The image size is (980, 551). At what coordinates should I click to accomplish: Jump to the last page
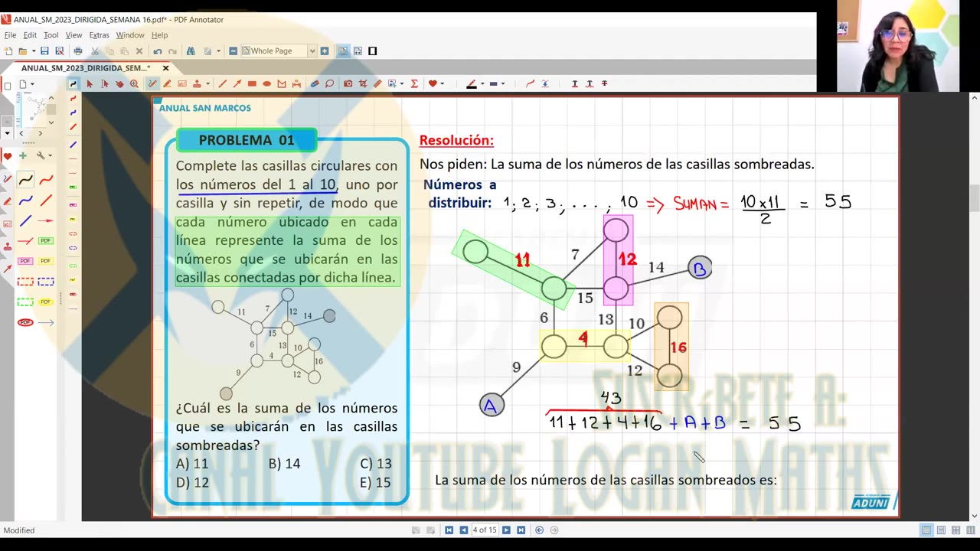click(521, 530)
